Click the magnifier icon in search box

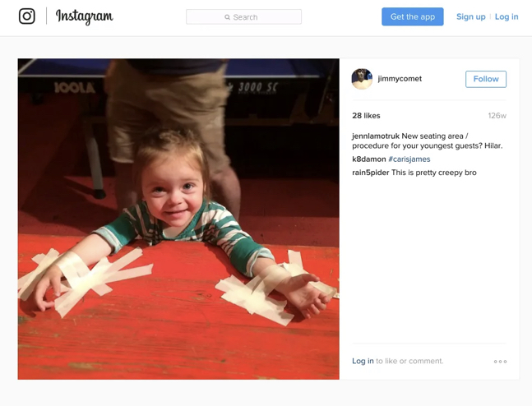point(227,17)
